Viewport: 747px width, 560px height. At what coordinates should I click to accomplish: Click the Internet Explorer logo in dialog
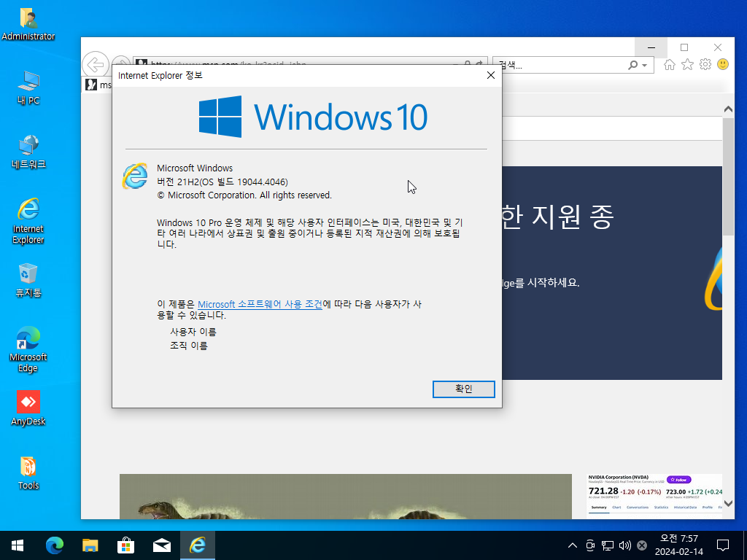(135, 176)
